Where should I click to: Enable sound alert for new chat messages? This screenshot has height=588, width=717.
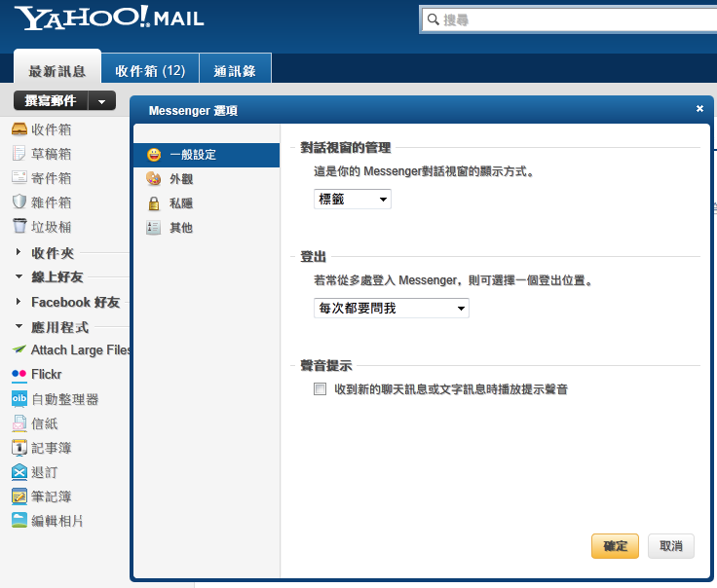click(321, 389)
